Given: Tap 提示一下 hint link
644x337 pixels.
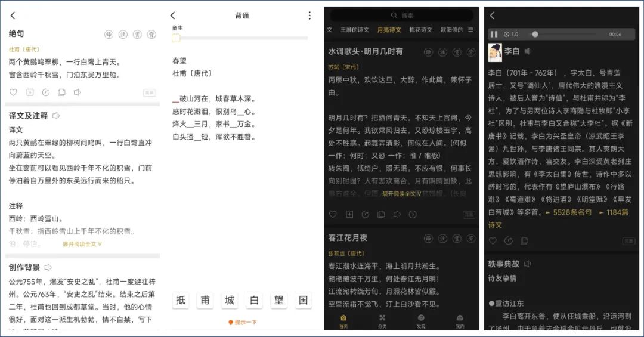Looking at the screenshot, I should [x=242, y=322].
